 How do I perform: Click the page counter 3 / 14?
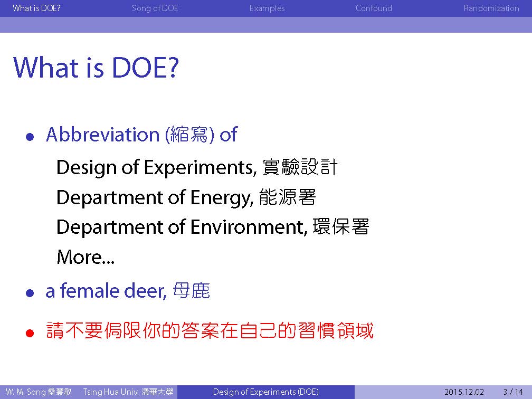[x=512, y=392]
